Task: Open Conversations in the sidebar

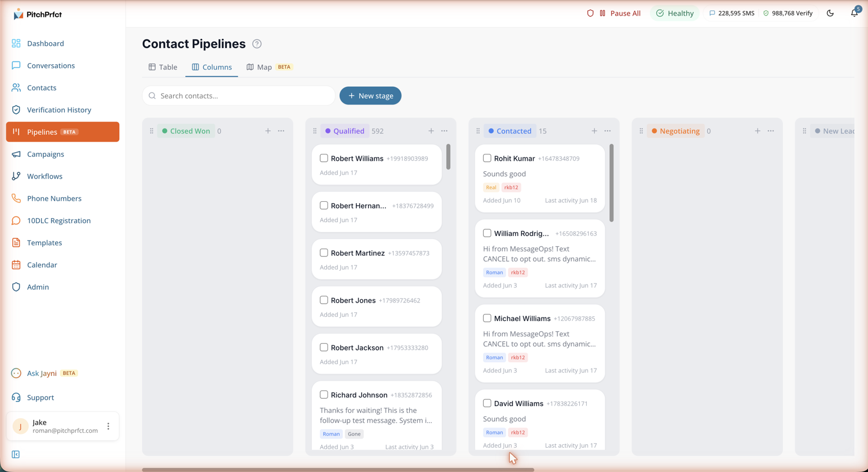Action: coord(62,65)
